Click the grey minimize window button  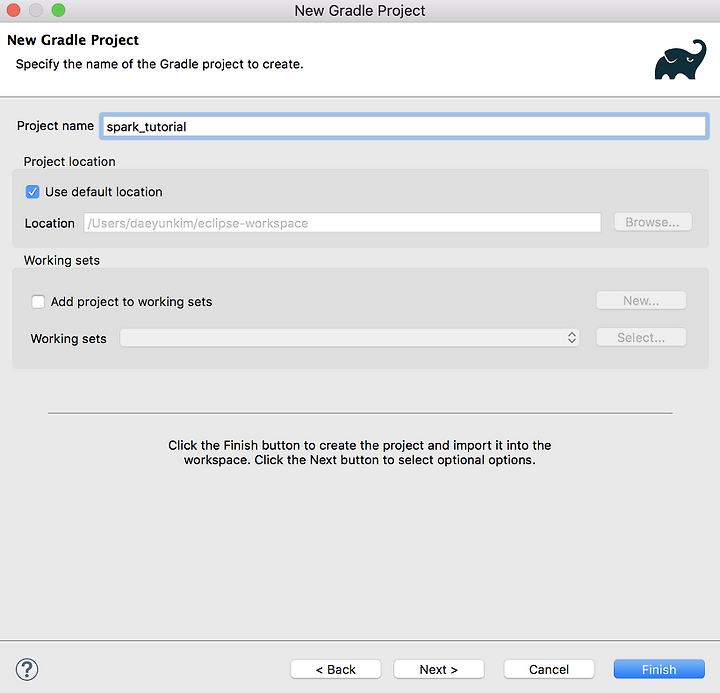pyautogui.click(x=36, y=10)
